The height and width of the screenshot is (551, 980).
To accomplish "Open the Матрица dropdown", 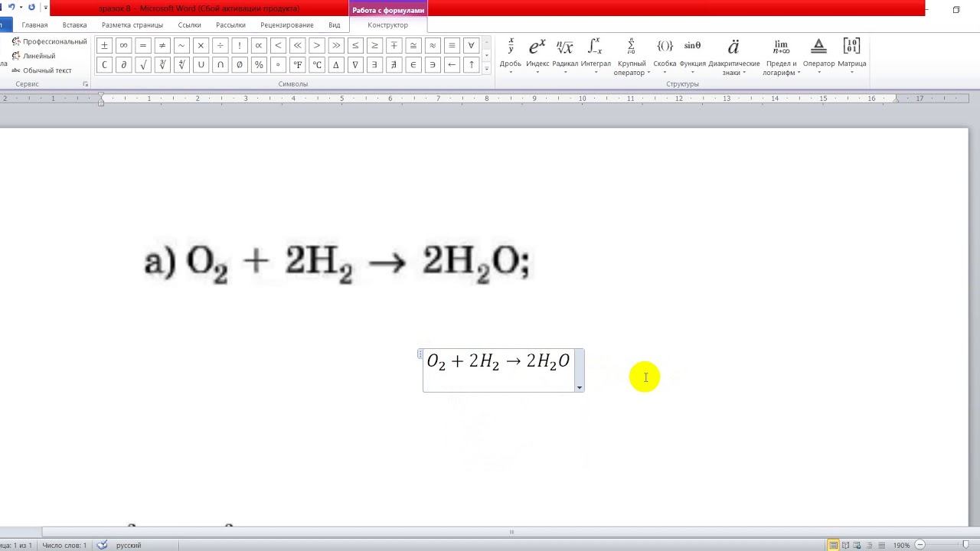I will coord(851,57).
